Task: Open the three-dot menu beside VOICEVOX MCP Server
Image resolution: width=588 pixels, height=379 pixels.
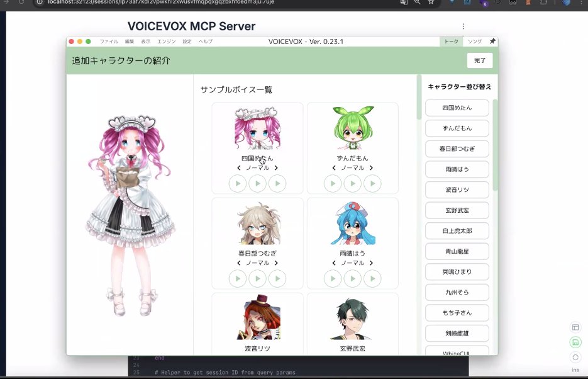Action: click(x=463, y=26)
